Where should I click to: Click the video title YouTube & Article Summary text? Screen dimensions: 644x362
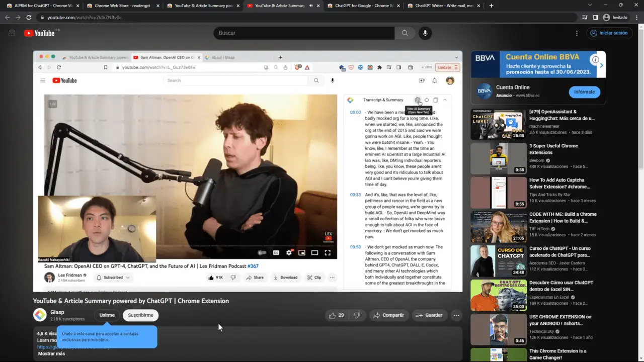pyautogui.click(x=131, y=301)
